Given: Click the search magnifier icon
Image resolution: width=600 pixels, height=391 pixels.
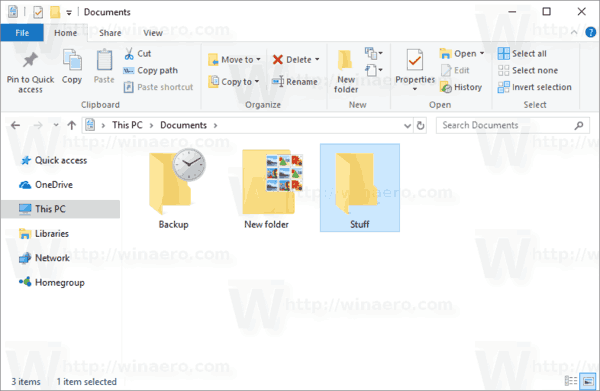Looking at the screenshot, I should point(579,125).
